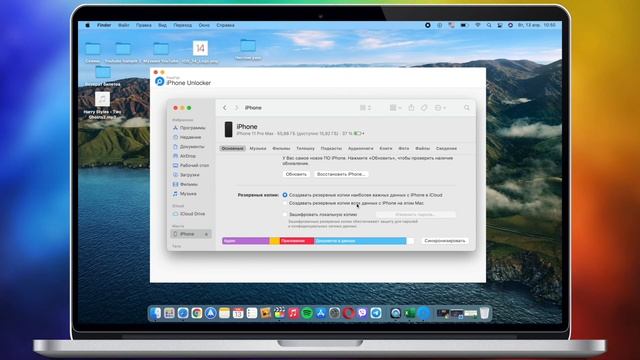Click blue 'Документы и данные' storage segment
The height and width of the screenshot is (360, 640).
coord(360,241)
